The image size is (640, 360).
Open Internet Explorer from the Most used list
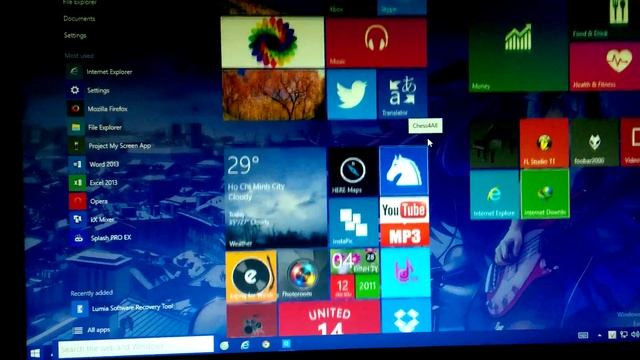pos(100,72)
